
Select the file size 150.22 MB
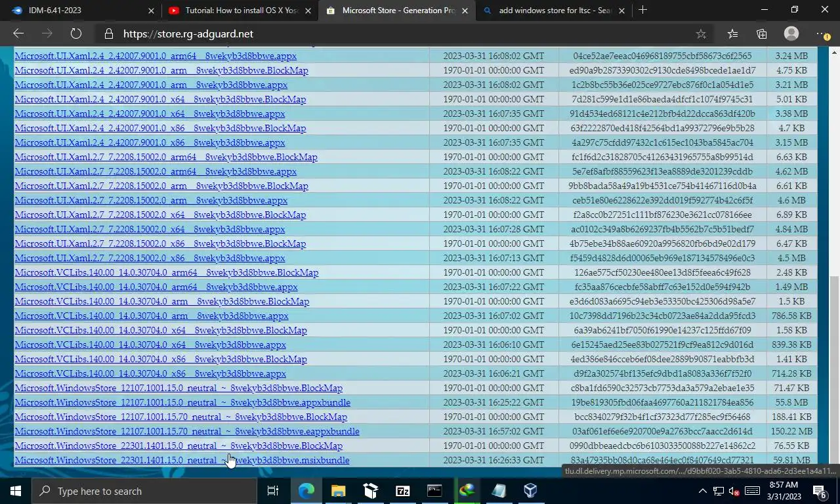(x=791, y=431)
